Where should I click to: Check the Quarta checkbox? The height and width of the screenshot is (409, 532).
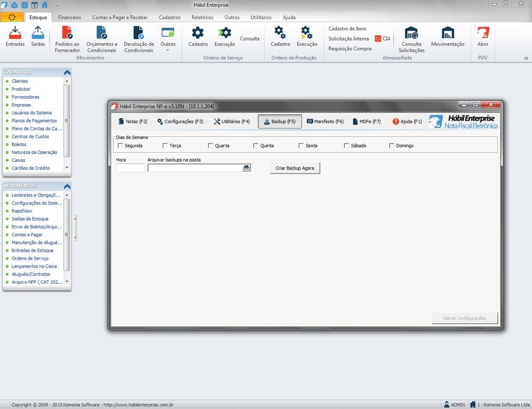[x=210, y=146]
